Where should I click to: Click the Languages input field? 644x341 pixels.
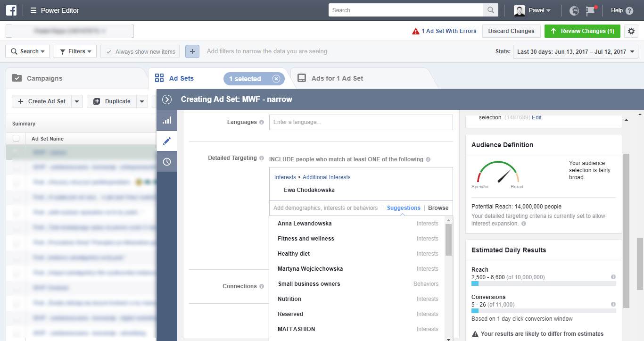361,122
